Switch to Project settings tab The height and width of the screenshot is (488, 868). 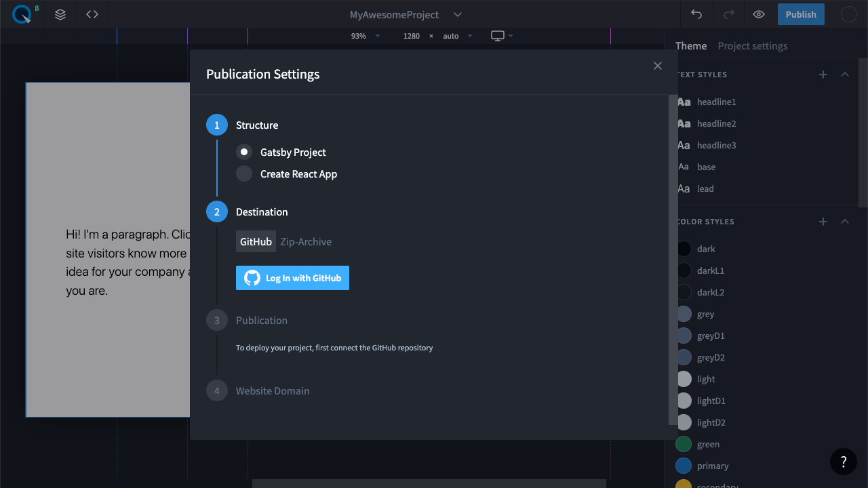click(x=753, y=46)
